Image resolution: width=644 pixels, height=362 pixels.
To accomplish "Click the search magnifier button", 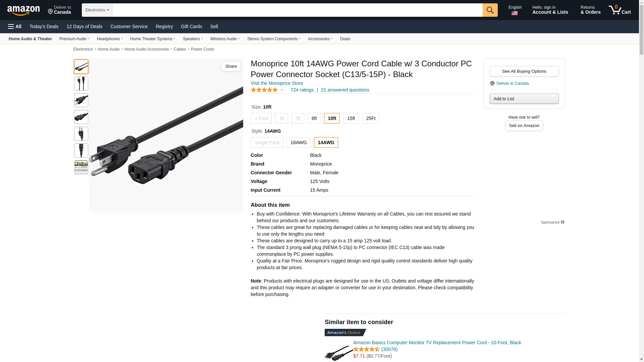I will (x=490, y=10).
